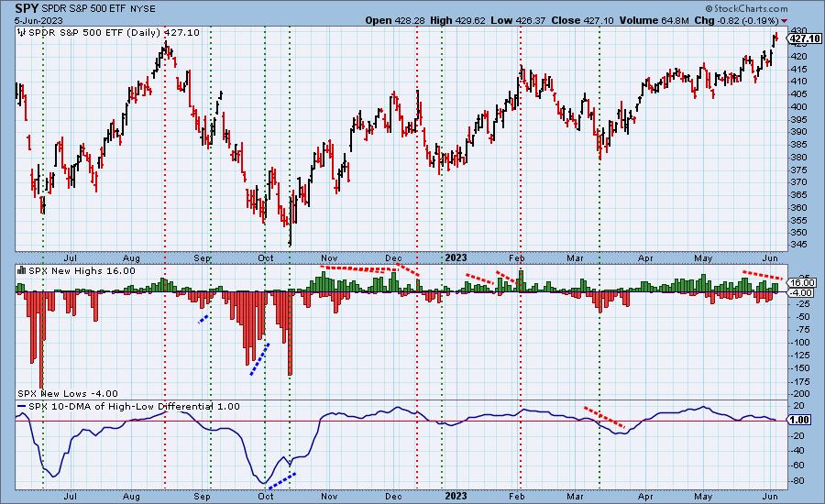Click the 16.00 value tag on right axis
This screenshot has width=825, height=504.
point(803,282)
